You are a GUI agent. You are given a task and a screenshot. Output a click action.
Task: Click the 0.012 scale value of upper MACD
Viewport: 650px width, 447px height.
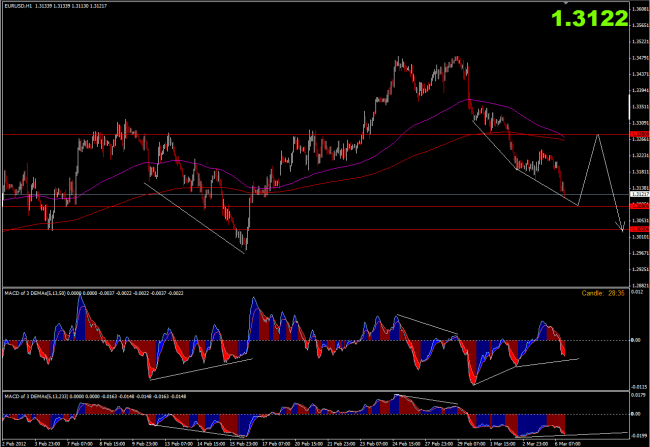click(637, 292)
